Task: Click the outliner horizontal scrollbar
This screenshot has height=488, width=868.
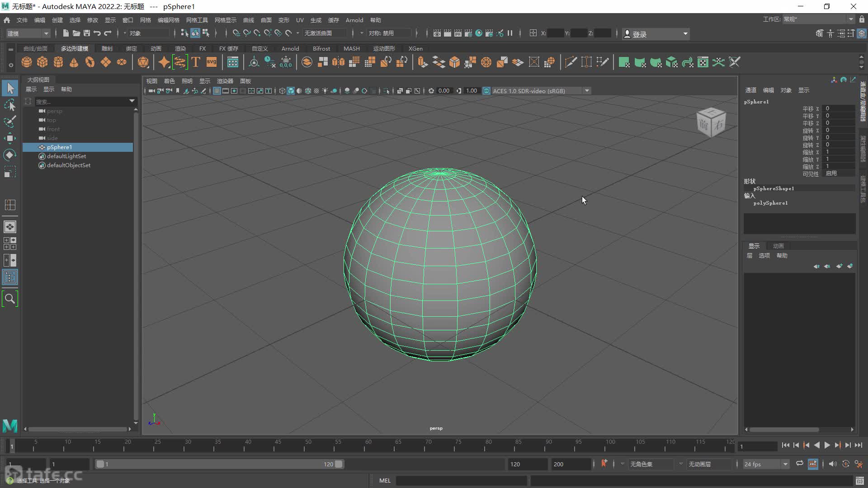Action: 78,429
